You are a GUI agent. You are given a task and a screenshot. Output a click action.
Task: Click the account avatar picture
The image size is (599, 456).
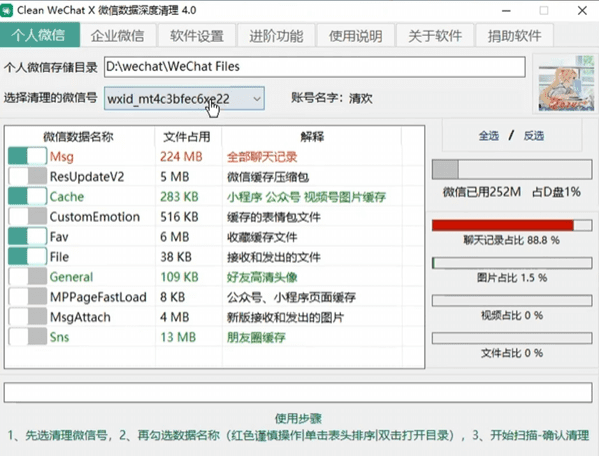click(566, 84)
